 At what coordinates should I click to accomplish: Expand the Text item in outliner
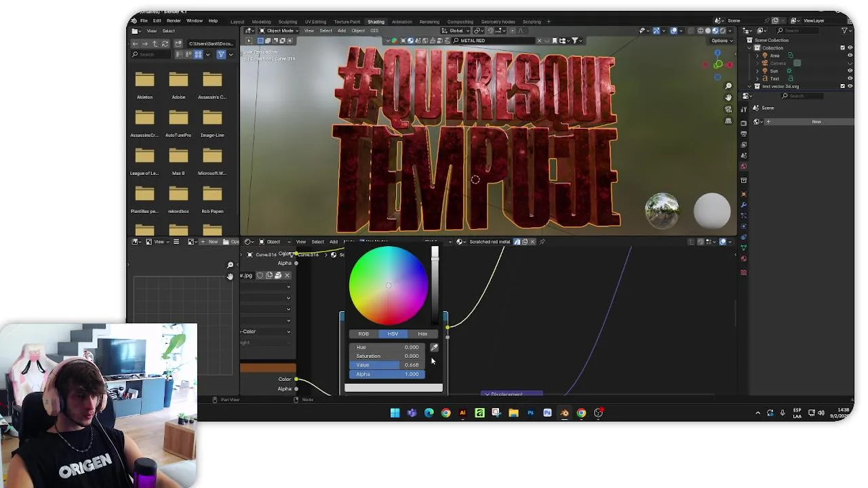757,79
